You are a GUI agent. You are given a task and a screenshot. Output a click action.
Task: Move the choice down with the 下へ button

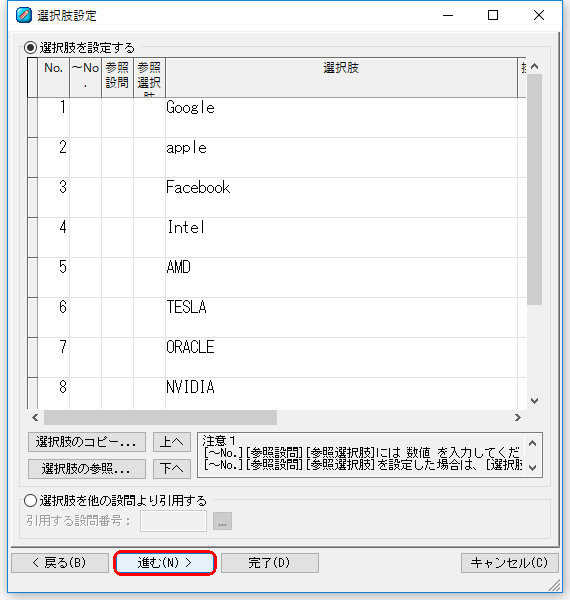pyautogui.click(x=172, y=469)
